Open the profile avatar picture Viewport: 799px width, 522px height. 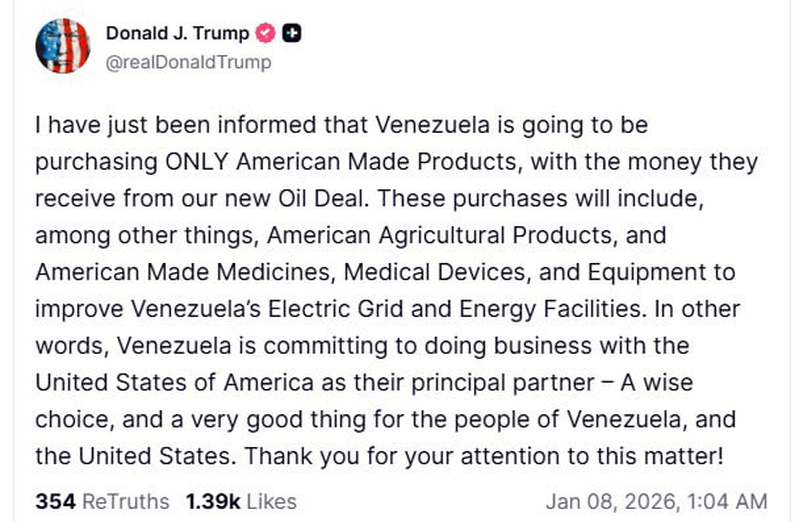pyautogui.click(x=62, y=46)
